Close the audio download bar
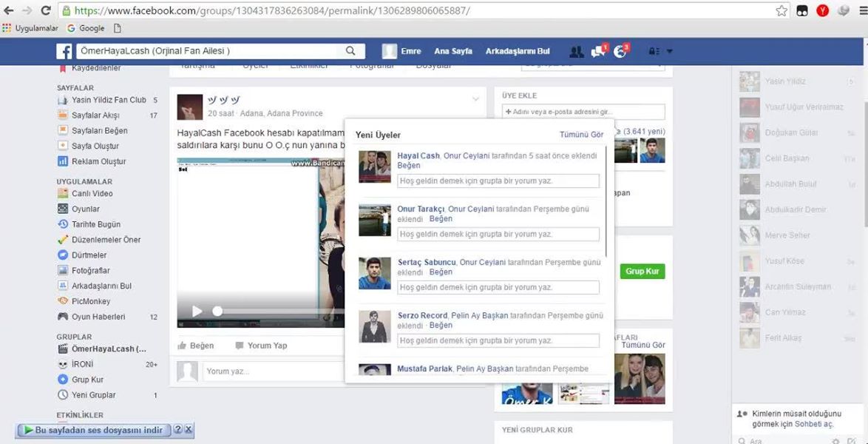868x444 pixels. [189, 430]
